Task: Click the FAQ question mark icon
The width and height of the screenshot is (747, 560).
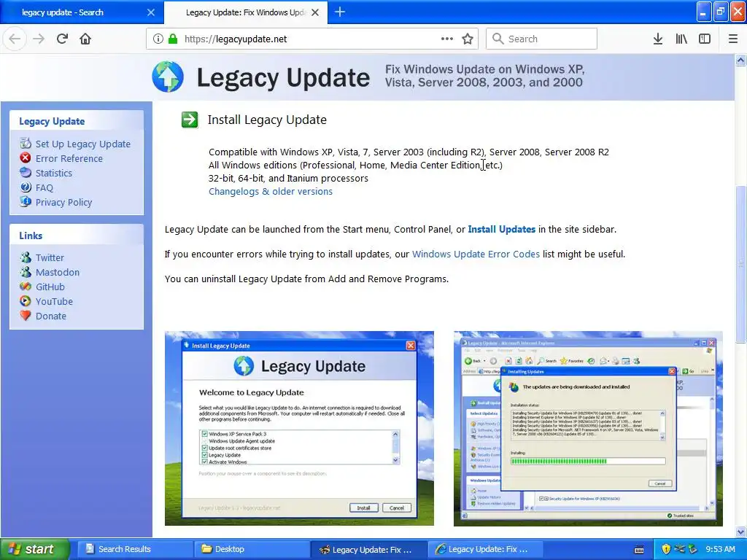Action: click(26, 187)
